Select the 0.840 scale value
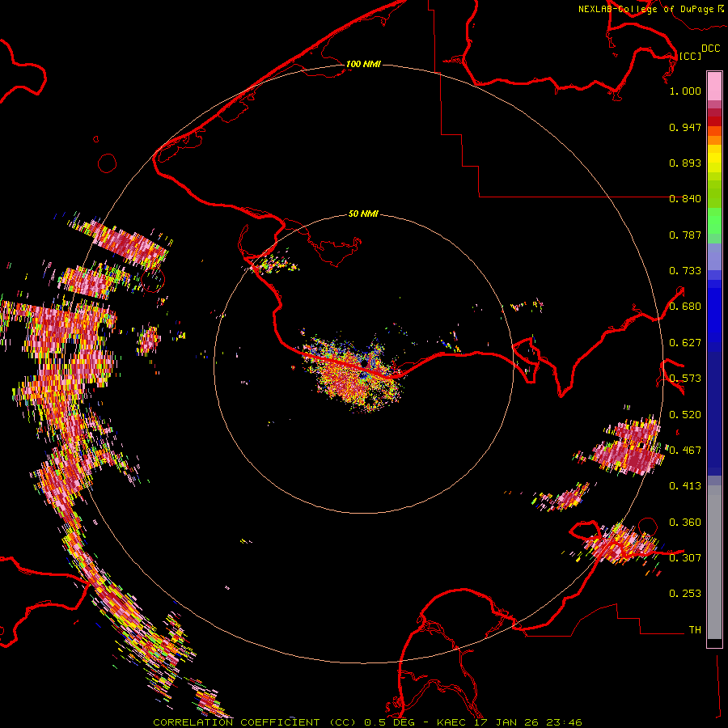The width and height of the screenshot is (728, 728). pos(685,199)
